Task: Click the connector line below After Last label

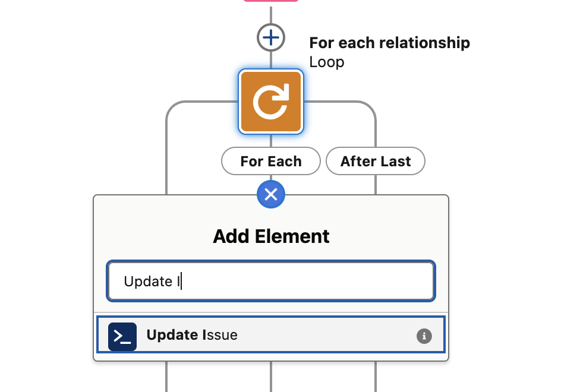Action: pos(376,185)
